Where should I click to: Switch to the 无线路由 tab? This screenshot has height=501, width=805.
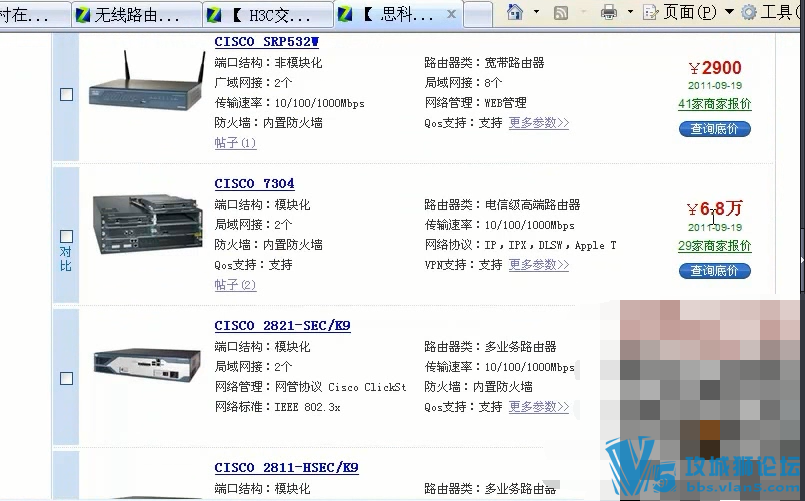[x=136, y=15]
